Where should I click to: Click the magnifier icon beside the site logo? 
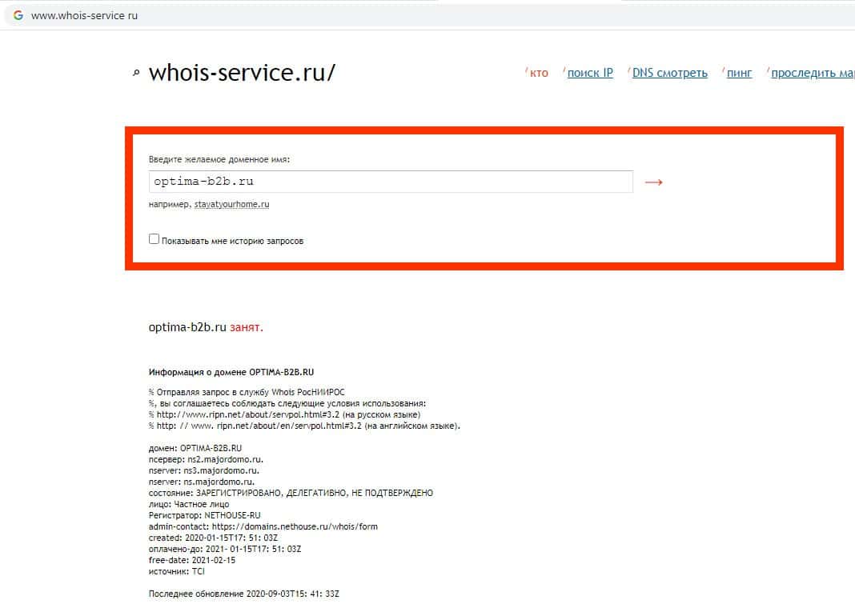[136, 73]
